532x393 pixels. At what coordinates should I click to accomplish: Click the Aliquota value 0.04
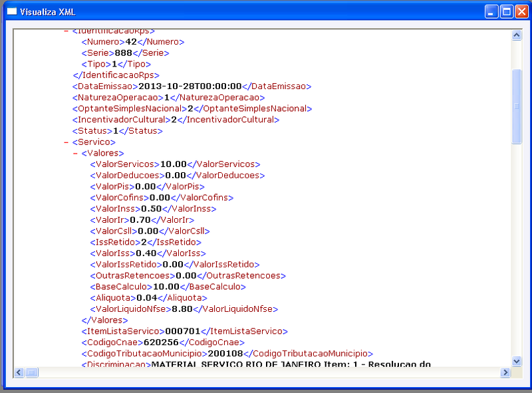(x=147, y=298)
